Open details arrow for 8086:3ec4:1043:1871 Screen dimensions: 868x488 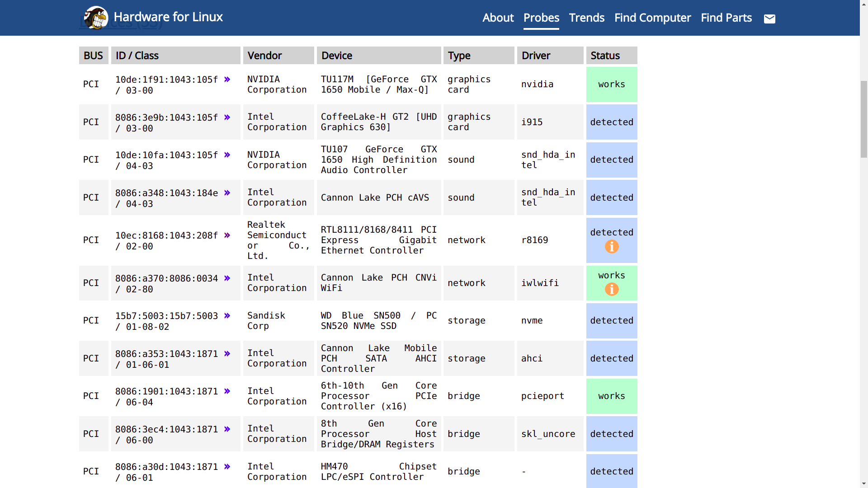[227, 429]
